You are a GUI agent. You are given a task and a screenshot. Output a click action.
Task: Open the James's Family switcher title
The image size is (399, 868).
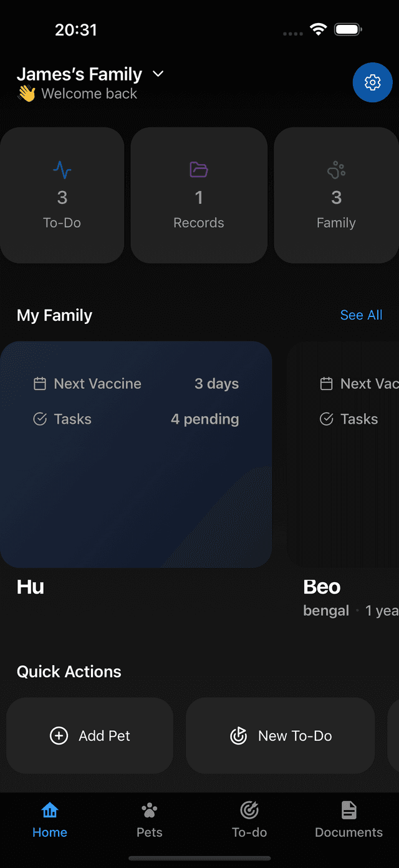(80, 74)
